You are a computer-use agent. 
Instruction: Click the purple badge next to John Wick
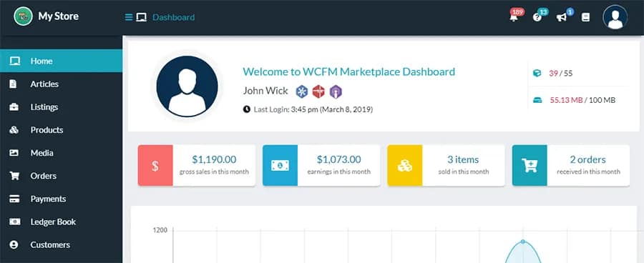336,91
